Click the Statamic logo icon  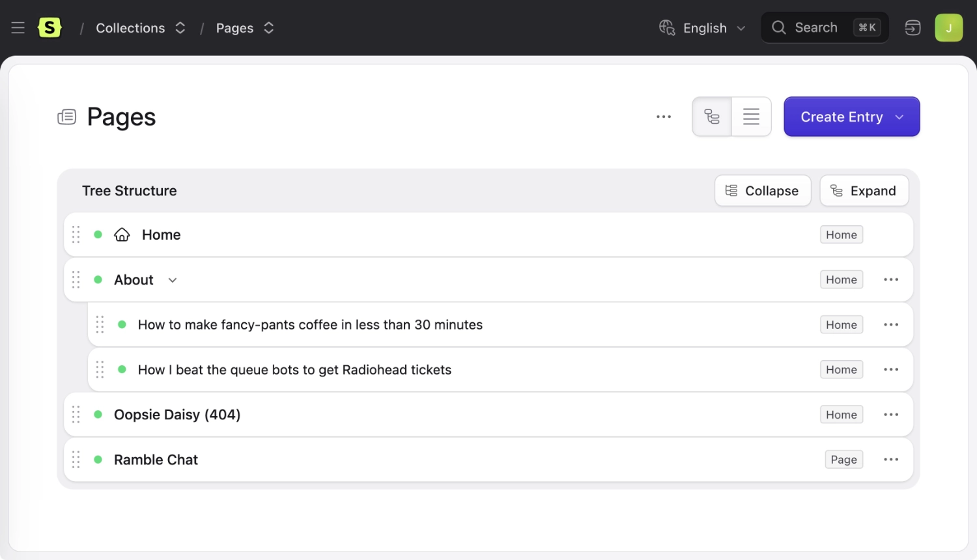pos(50,28)
